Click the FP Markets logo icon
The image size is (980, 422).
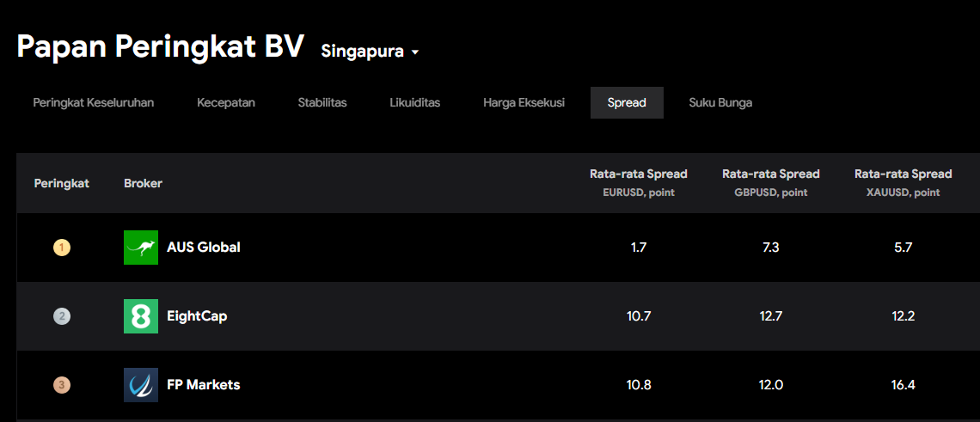point(141,385)
